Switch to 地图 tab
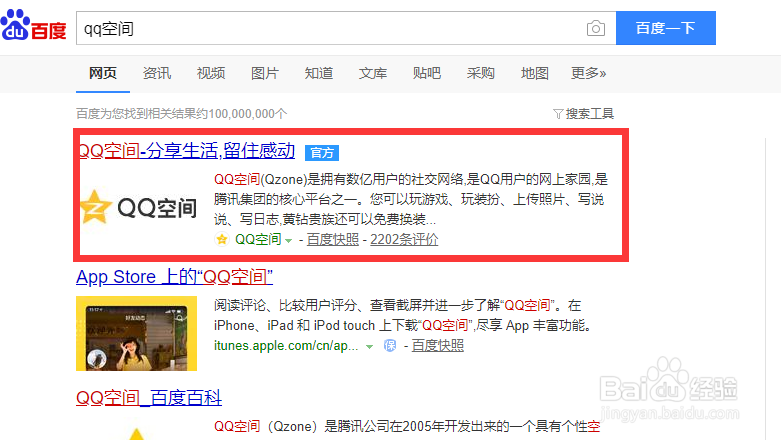The height and width of the screenshot is (440, 781). point(534,73)
